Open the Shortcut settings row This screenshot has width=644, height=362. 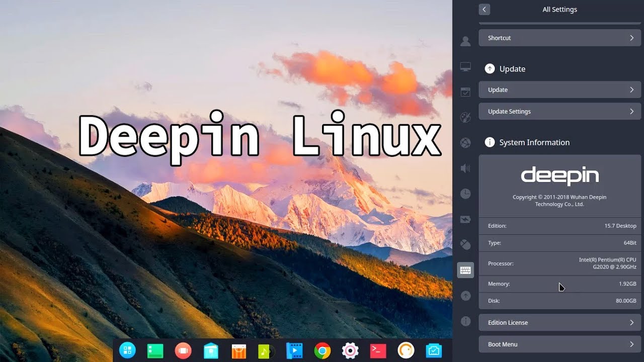pos(559,38)
